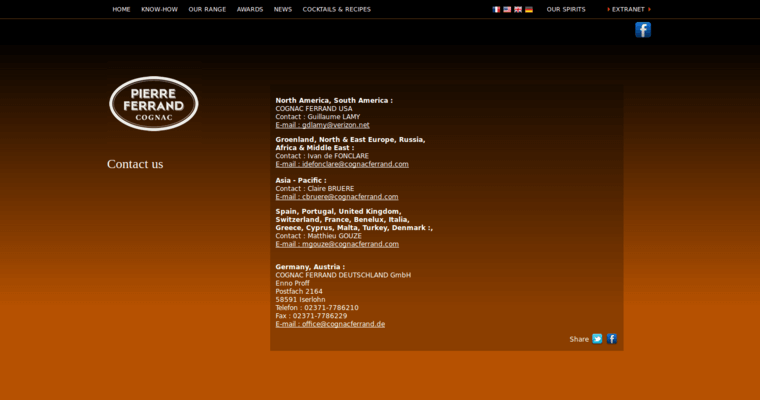The width and height of the screenshot is (760, 400).
Task: Share the page on Twitter
Action: [x=597, y=339]
